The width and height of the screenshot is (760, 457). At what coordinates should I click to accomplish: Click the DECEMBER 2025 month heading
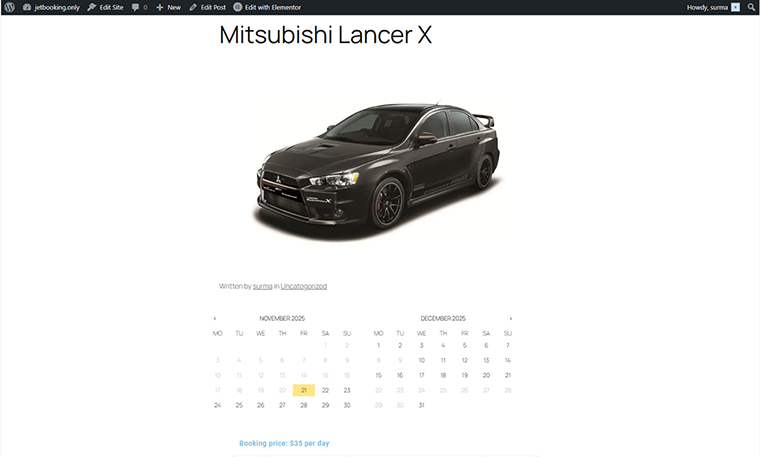point(443,318)
